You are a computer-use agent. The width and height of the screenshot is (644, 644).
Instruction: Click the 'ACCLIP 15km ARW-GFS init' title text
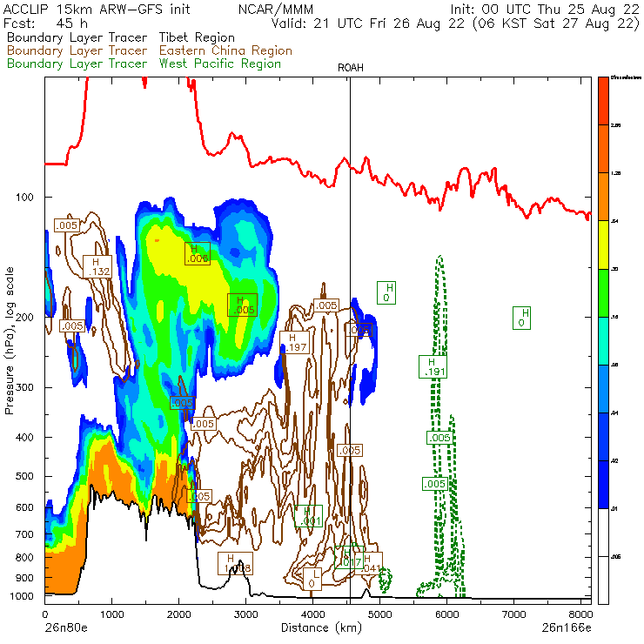click(x=97, y=9)
